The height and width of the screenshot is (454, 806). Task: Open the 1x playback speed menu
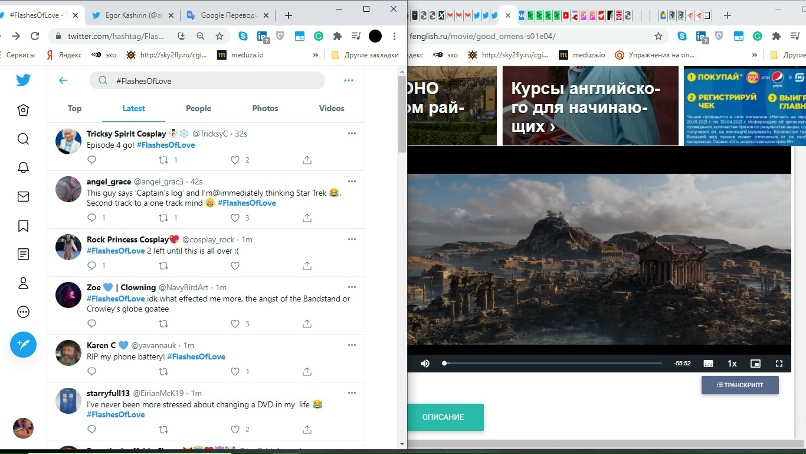732,363
